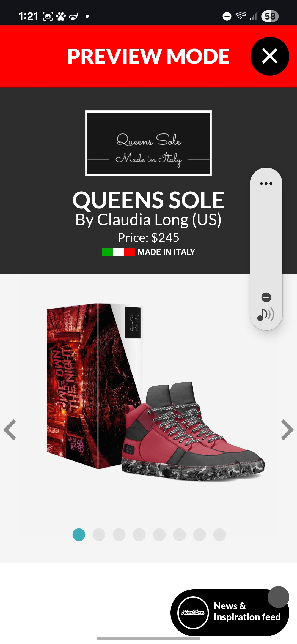Image resolution: width=297 pixels, height=644 pixels.
Task: Jump to the last carousel dot
Action: pos(220,534)
